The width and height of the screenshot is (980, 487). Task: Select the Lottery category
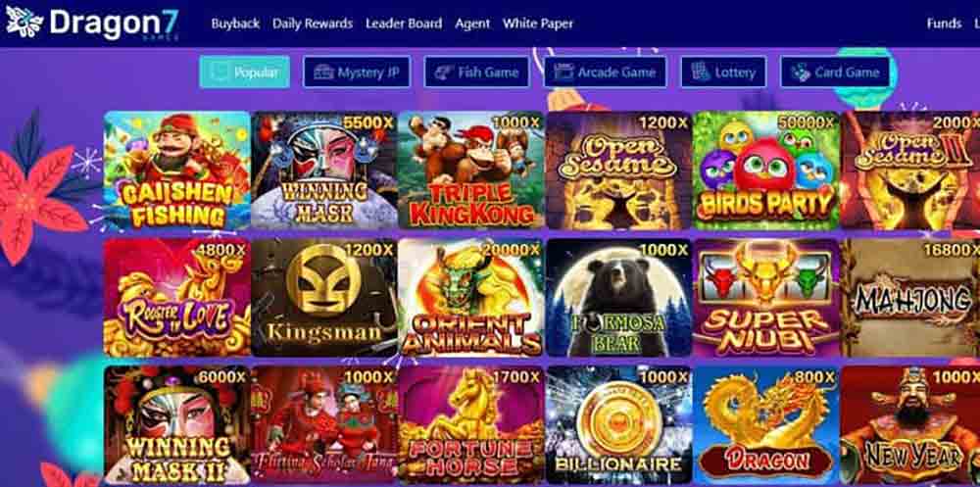723,72
